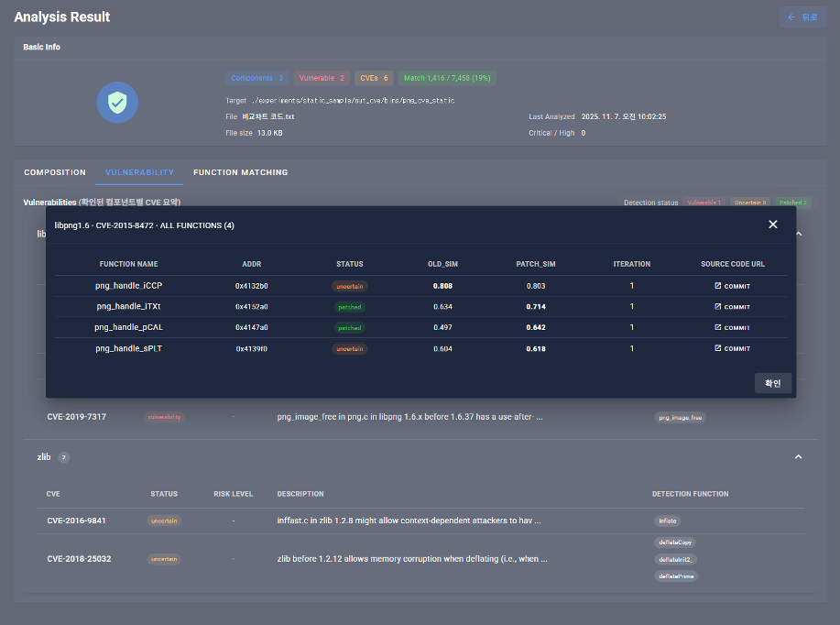
Task: Click the 확인 confirm button
Action: [x=772, y=383]
